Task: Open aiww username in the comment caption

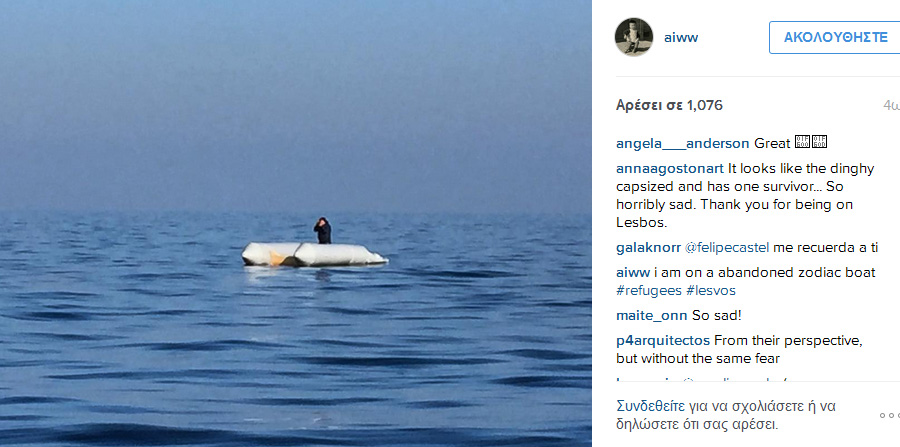Action: 633,272
